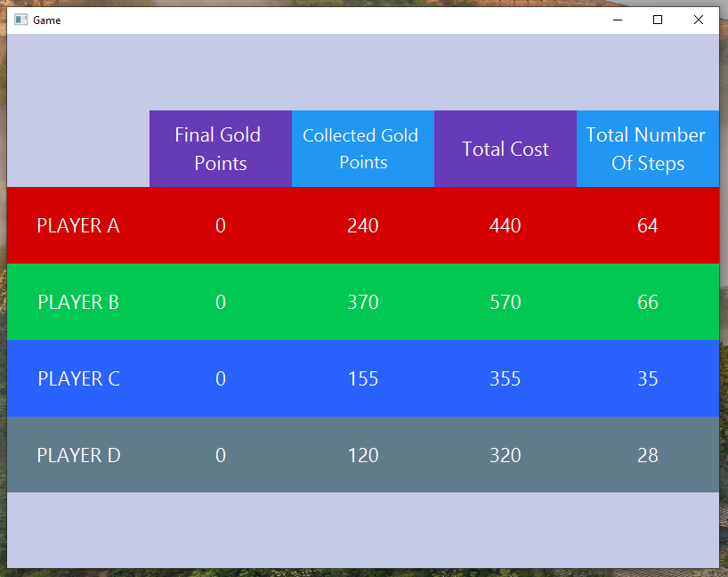This screenshot has height=577, width=728.
Task: Click Player A's final gold value 0
Action: click(221, 226)
